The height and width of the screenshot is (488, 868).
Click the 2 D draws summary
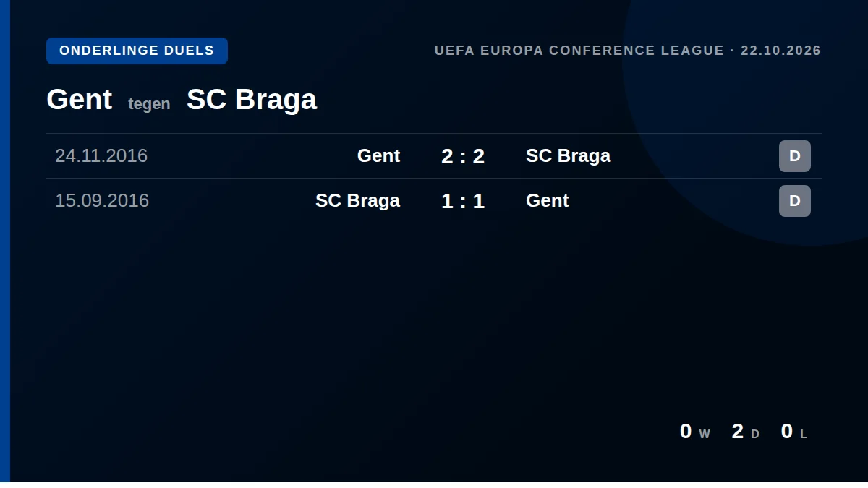746,432
